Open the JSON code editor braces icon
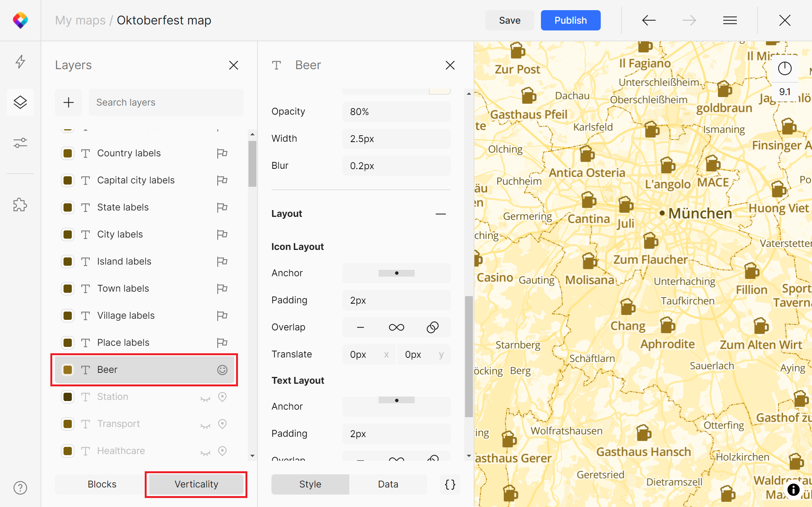Image resolution: width=812 pixels, height=507 pixels. [450, 484]
